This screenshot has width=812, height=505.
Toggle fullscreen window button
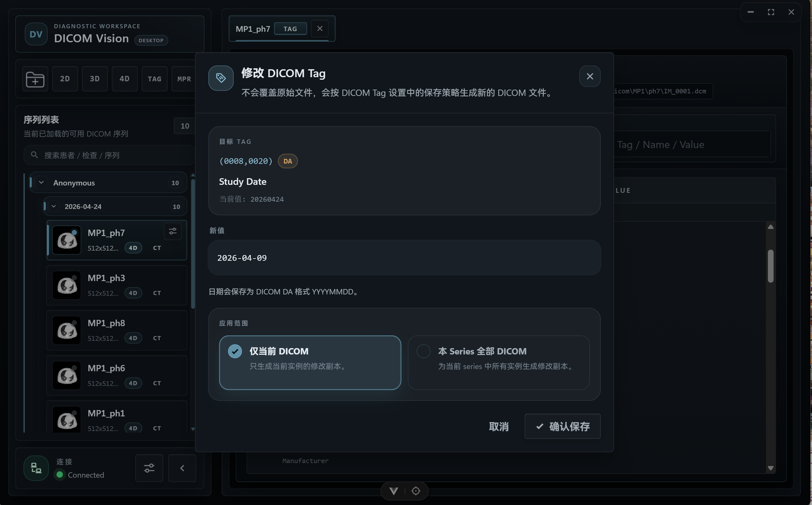click(771, 12)
